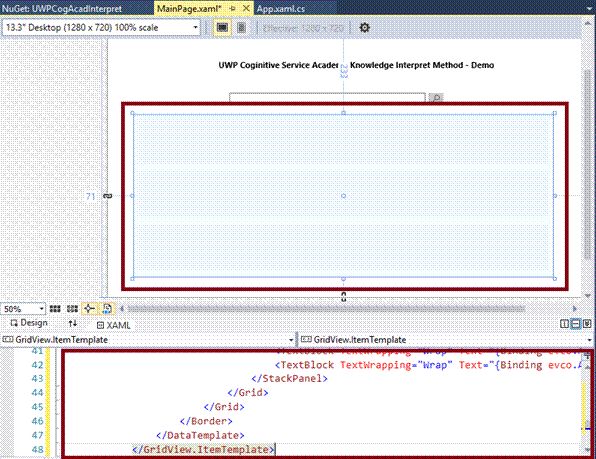Toggle the project code icon beside the snaplines toggle
596x459 pixels.
click(x=107, y=309)
